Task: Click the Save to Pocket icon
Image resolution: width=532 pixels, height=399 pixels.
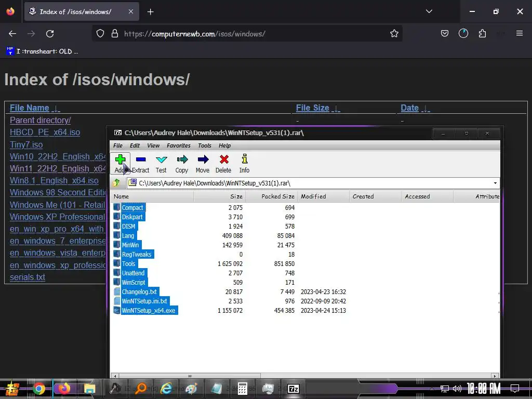Action: (445, 34)
